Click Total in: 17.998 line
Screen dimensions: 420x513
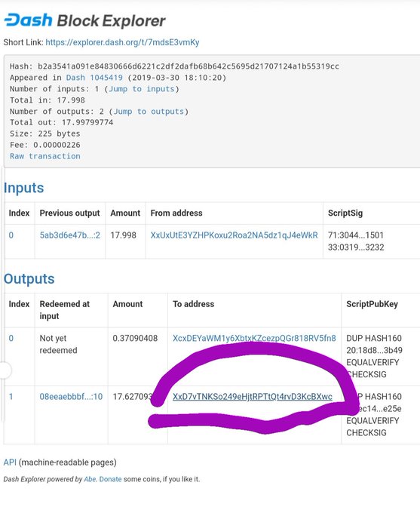pyautogui.click(x=48, y=100)
